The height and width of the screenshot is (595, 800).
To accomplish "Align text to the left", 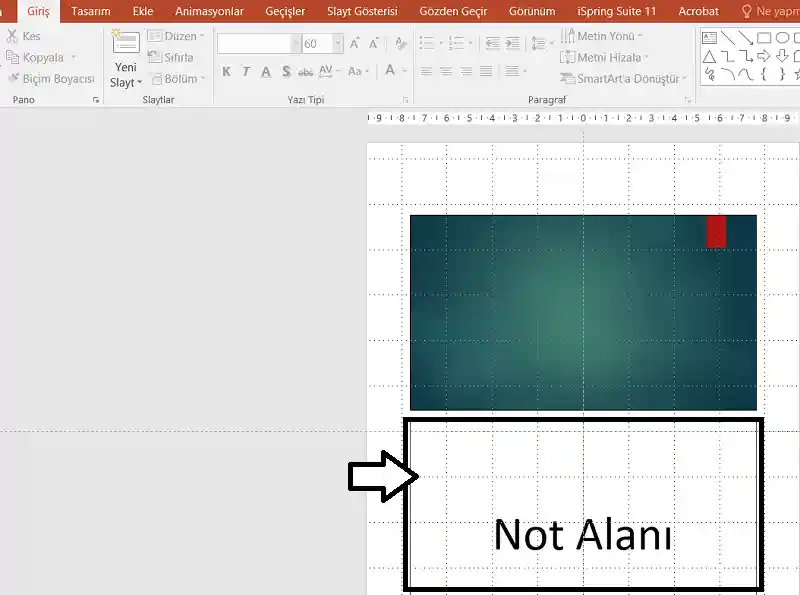I will click(426, 71).
